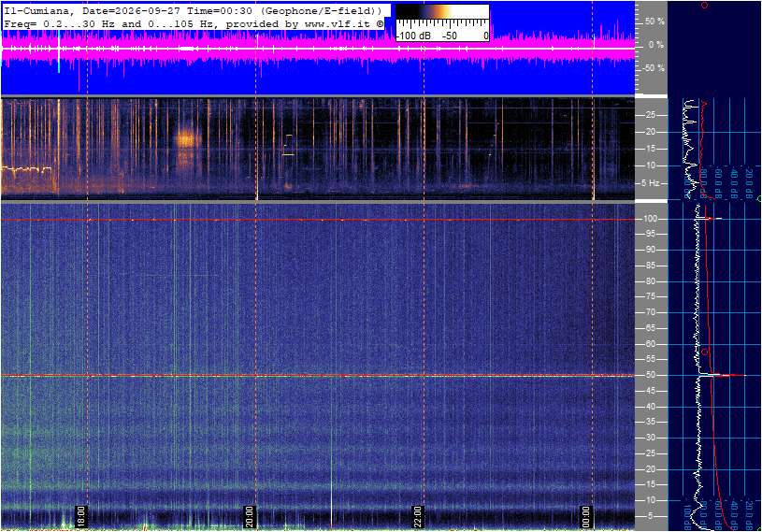Click the 90 label on E-field axis
Screen dimensions: 762x532
coord(650,250)
